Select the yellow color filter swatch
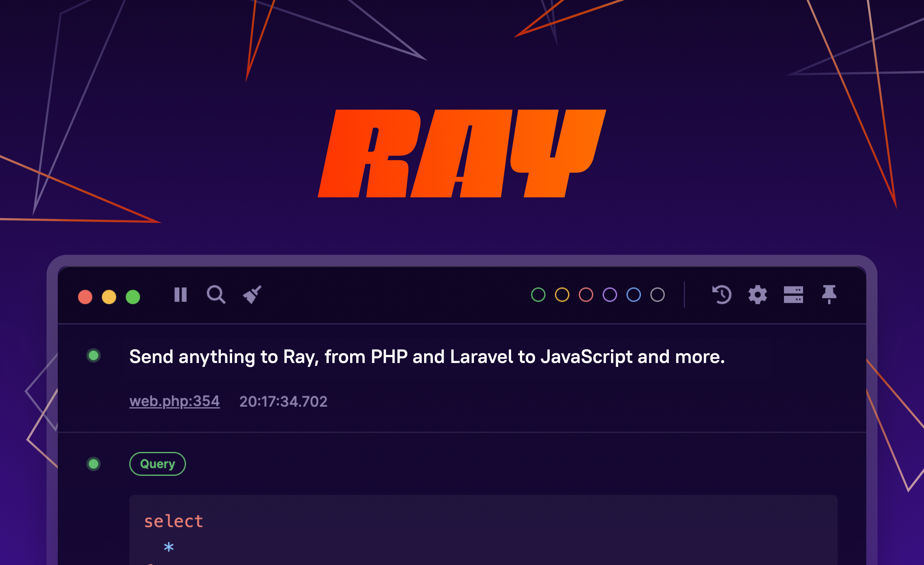This screenshot has width=924, height=565. (563, 295)
